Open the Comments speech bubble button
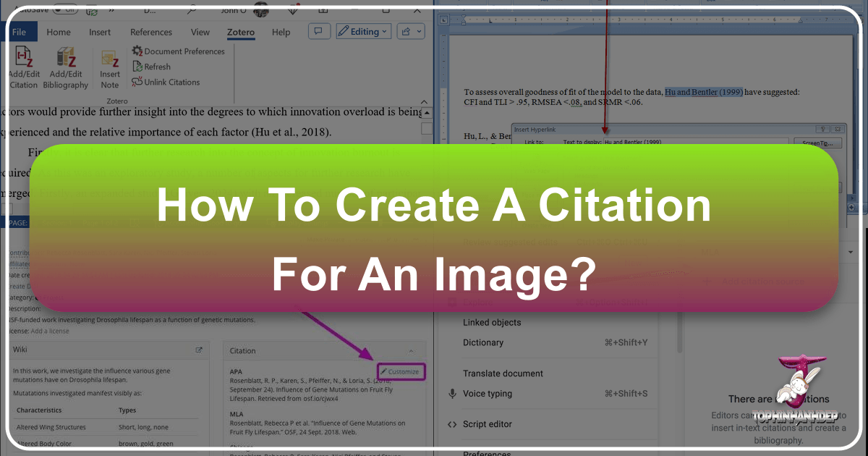868x456 pixels. 317,32
